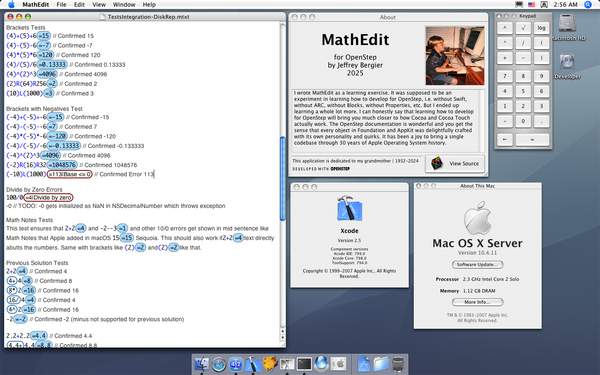Click the equals key on Keypad
This screenshot has width=600, height=375.
tap(532, 140)
